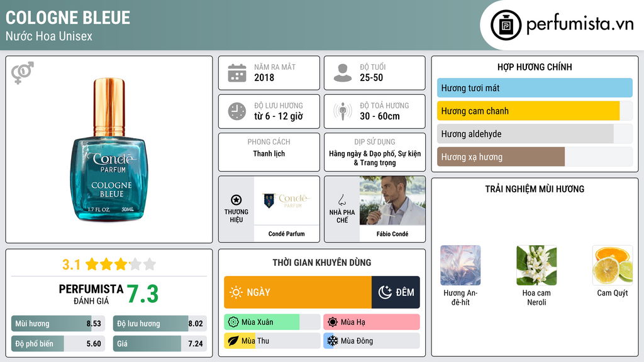The width and height of the screenshot is (644, 362).
Task: Click the Condé Parfum brand logo
Action: pos(286,200)
